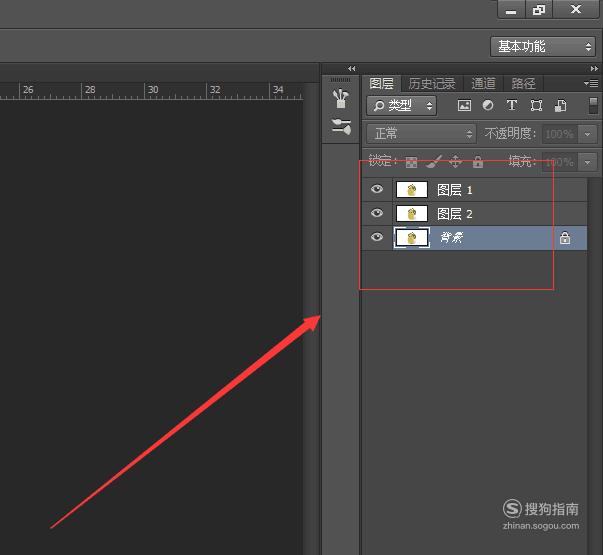The image size is (603, 555).
Task: Click the ruler at mark 30
Action: click(153, 90)
